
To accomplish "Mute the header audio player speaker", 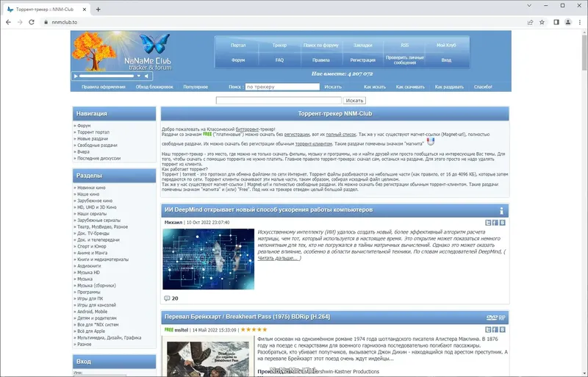I will (146, 76).
